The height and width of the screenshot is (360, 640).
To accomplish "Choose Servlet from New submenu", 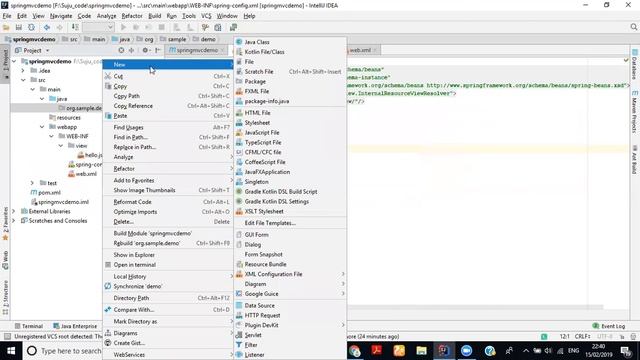I will 253,335.
